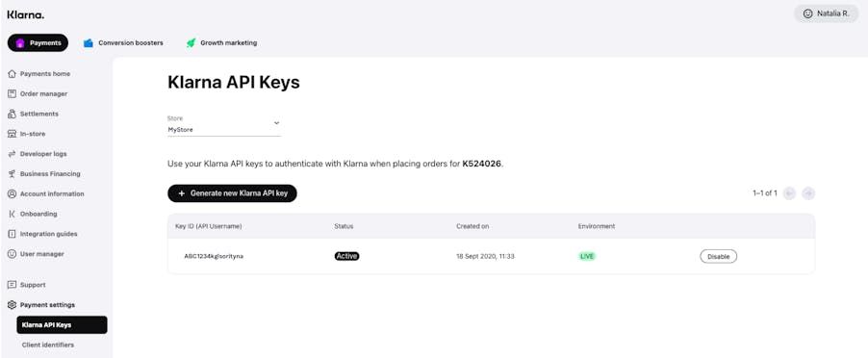Viewport: 868px width, 358px height.
Task: Click the Developer logs arrows icon
Action: (12, 154)
